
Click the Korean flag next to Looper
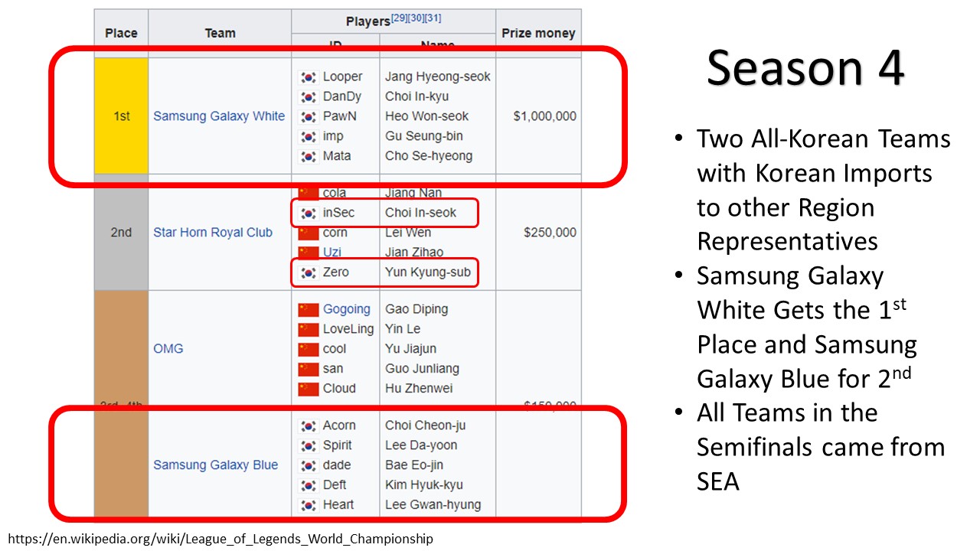pos(309,77)
